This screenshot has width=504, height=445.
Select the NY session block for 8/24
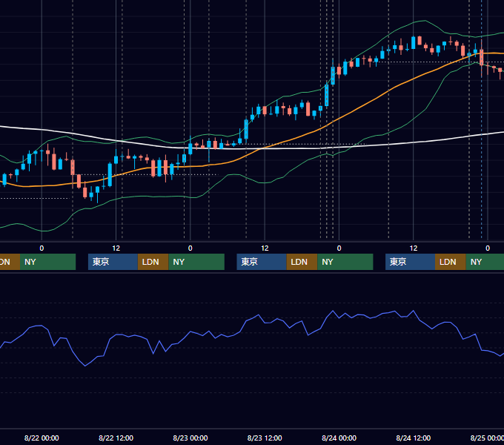(485, 262)
